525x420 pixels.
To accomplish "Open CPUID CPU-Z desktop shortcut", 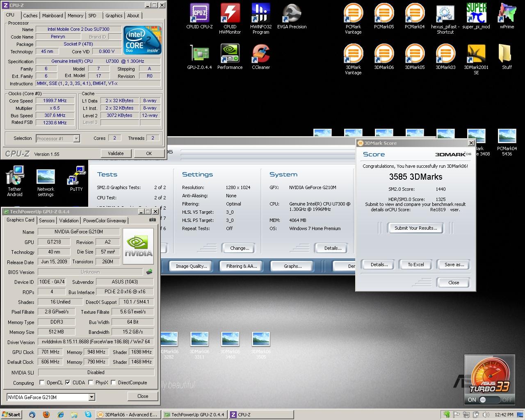I will pos(199,16).
